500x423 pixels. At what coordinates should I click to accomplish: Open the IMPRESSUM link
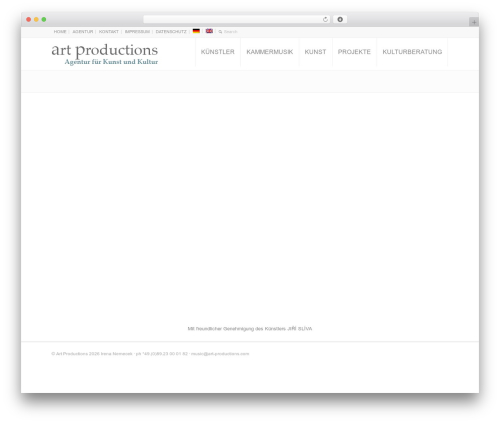coord(137,32)
